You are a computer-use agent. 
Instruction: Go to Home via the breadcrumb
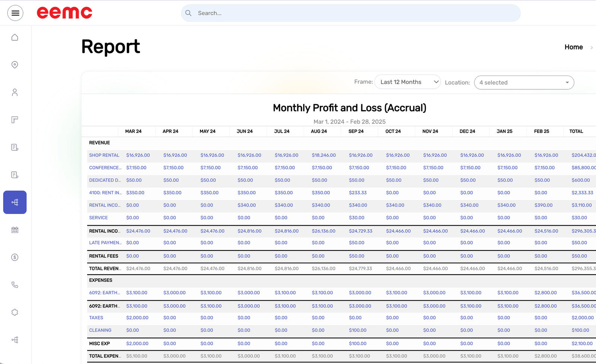tap(573, 47)
